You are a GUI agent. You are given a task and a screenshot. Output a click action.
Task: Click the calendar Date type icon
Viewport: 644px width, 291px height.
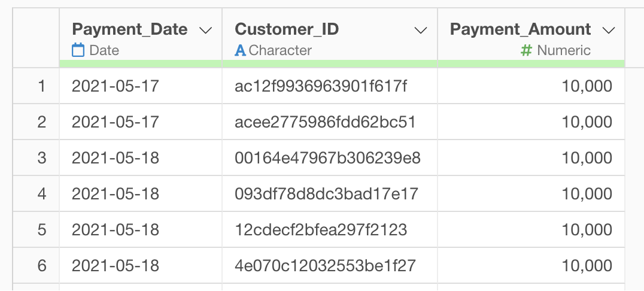coord(78,50)
